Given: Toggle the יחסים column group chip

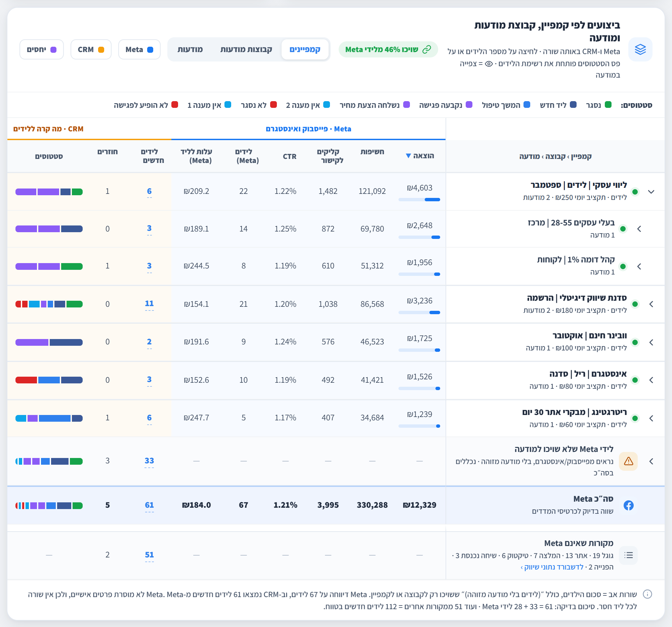Looking at the screenshot, I should (42, 50).
